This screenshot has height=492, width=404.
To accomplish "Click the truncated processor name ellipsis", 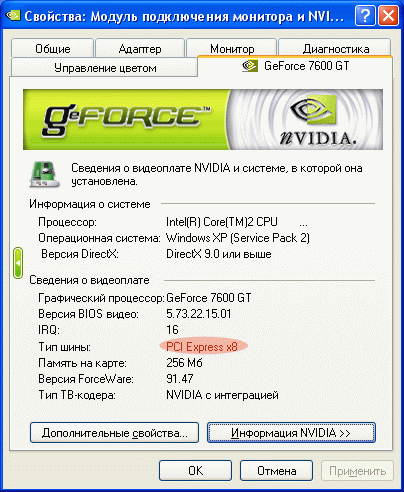I will pos(303,223).
